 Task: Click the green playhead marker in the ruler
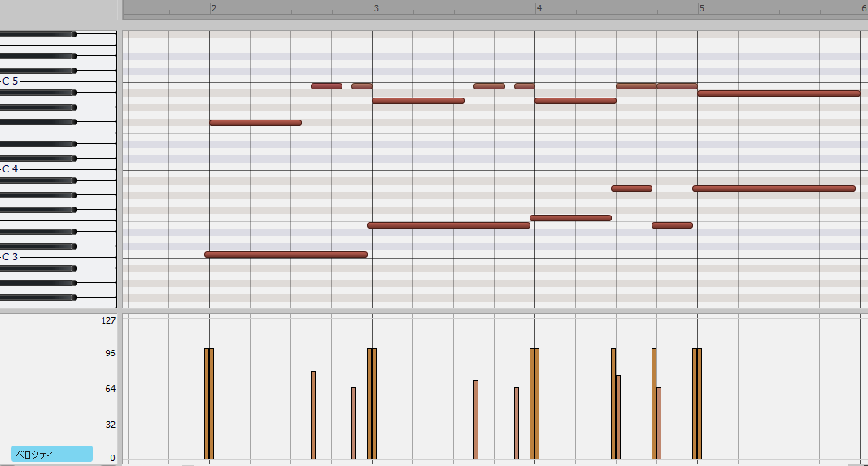[194, 10]
